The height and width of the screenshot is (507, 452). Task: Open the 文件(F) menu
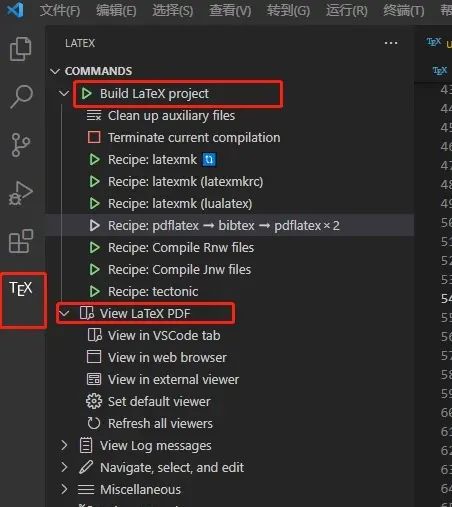pos(60,11)
